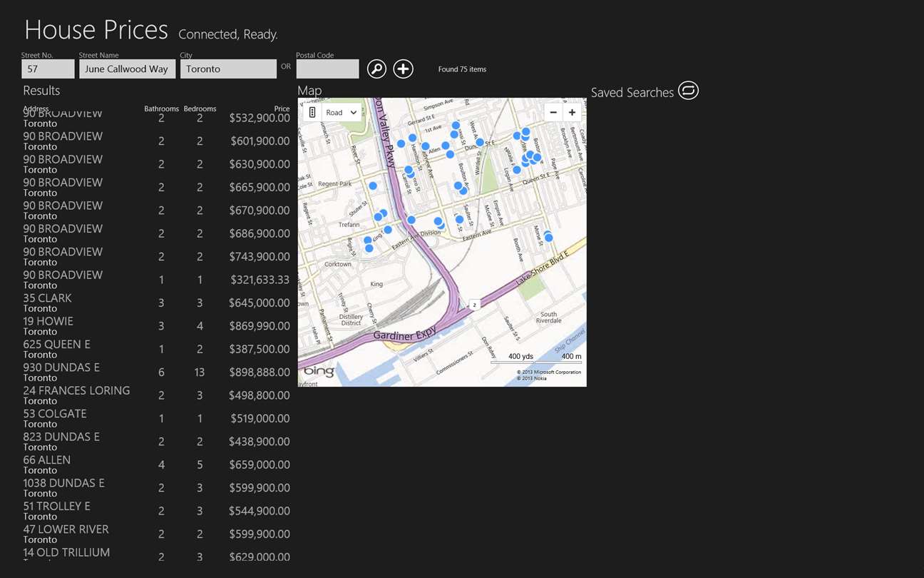924x578 pixels.
Task: Click the "Found 75 items" status text
Action: point(462,69)
